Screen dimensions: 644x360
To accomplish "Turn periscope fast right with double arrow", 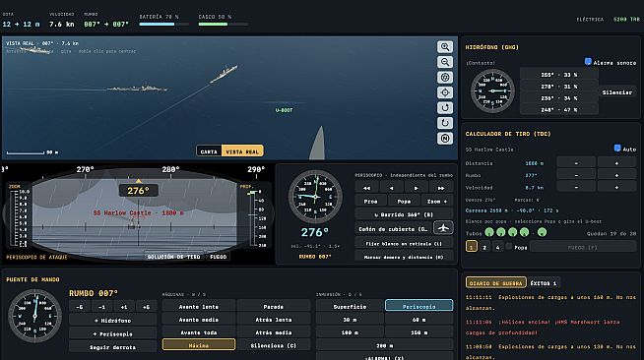I will coord(441,188).
